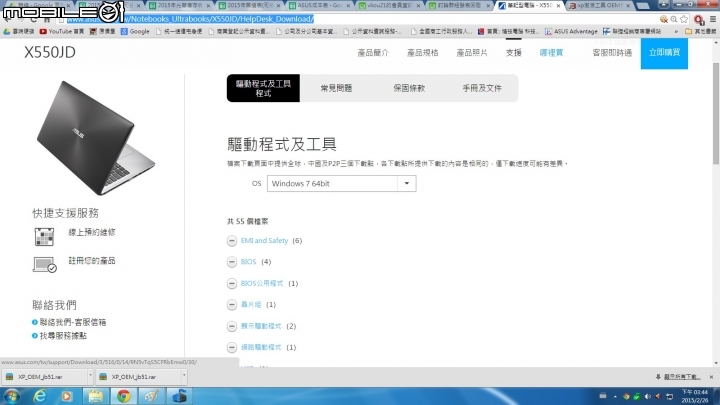Open File Explorer from the taskbar
Screen dimensions: 720x405
(95, 396)
